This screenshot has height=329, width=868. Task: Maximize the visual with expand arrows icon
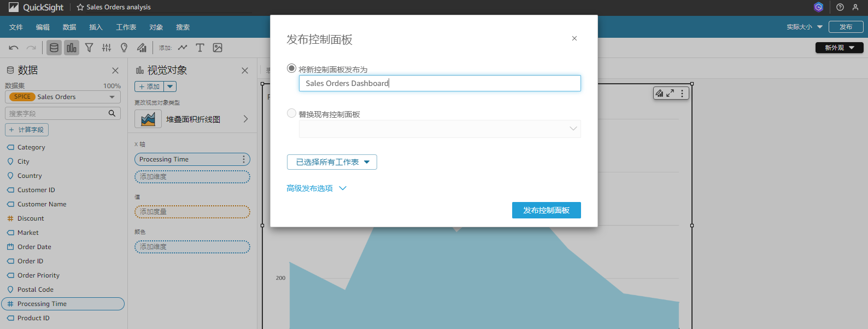[x=670, y=93]
